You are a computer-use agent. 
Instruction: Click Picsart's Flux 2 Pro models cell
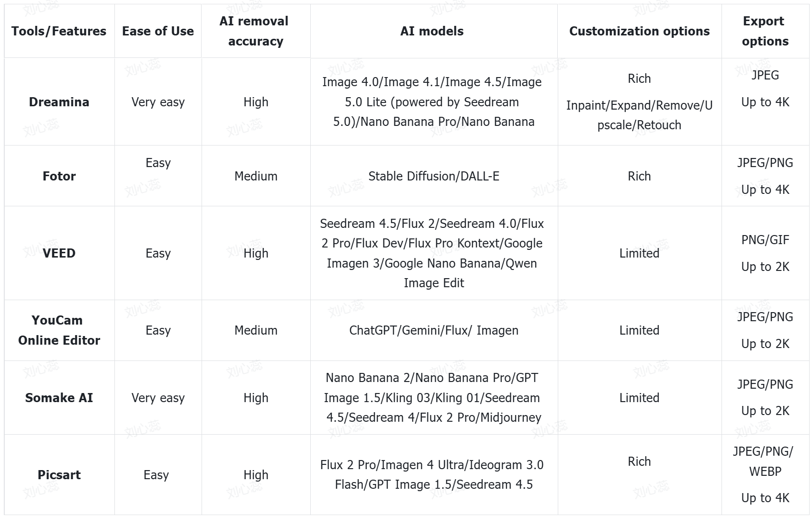click(434, 475)
